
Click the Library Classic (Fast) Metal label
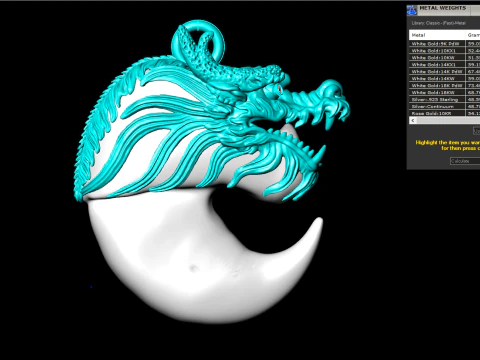(439, 23)
